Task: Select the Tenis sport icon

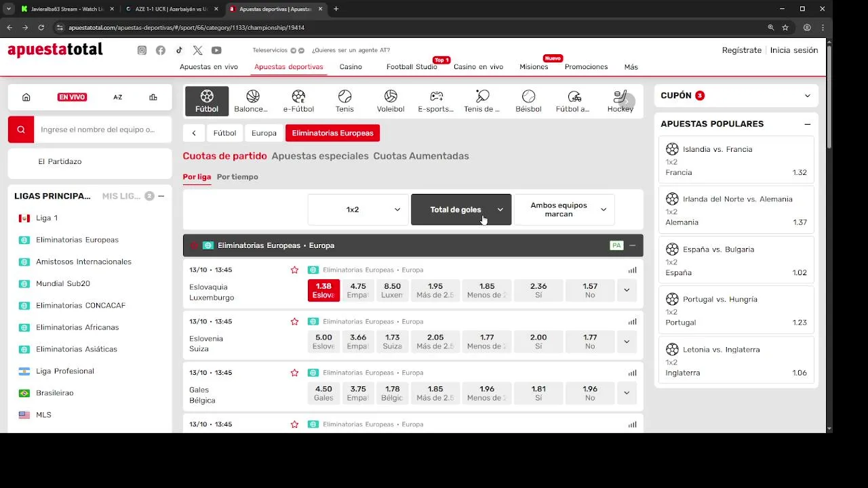Action: [344, 101]
